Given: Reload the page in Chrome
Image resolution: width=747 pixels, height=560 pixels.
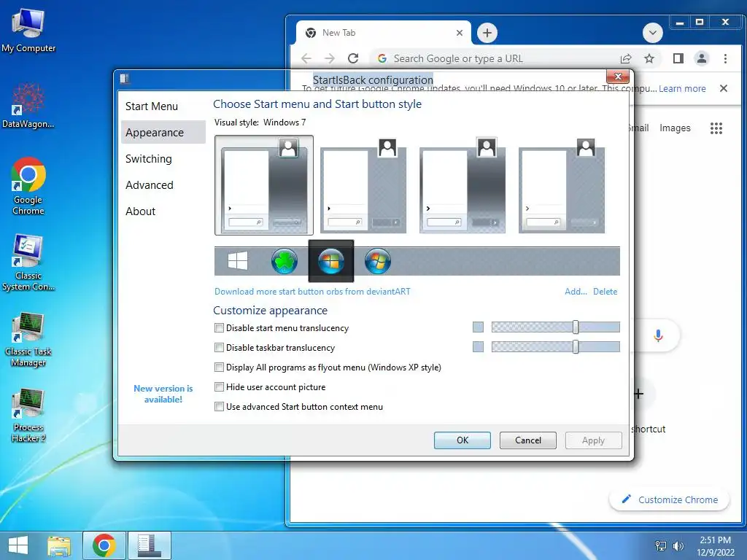Looking at the screenshot, I should (x=353, y=58).
